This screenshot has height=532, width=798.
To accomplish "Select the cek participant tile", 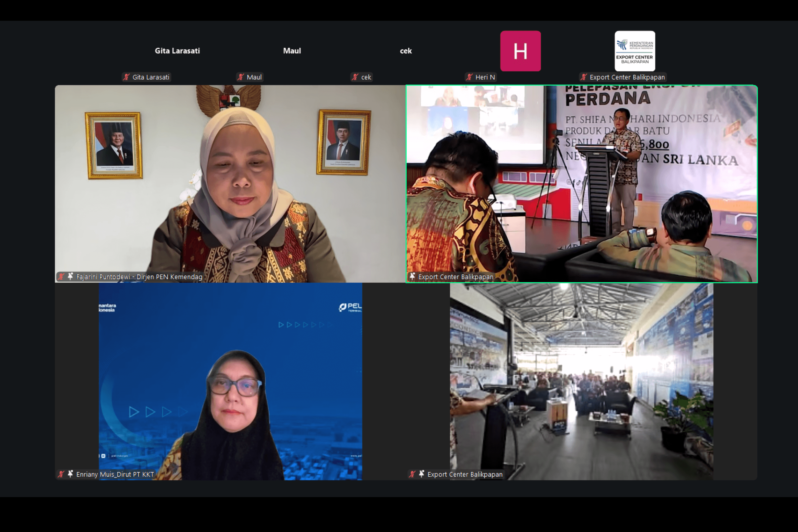I will (x=406, y=51).
